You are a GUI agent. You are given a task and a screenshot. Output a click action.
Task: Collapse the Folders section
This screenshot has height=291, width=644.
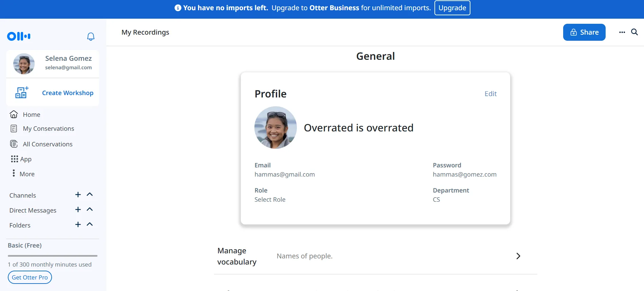pos(90,224)
